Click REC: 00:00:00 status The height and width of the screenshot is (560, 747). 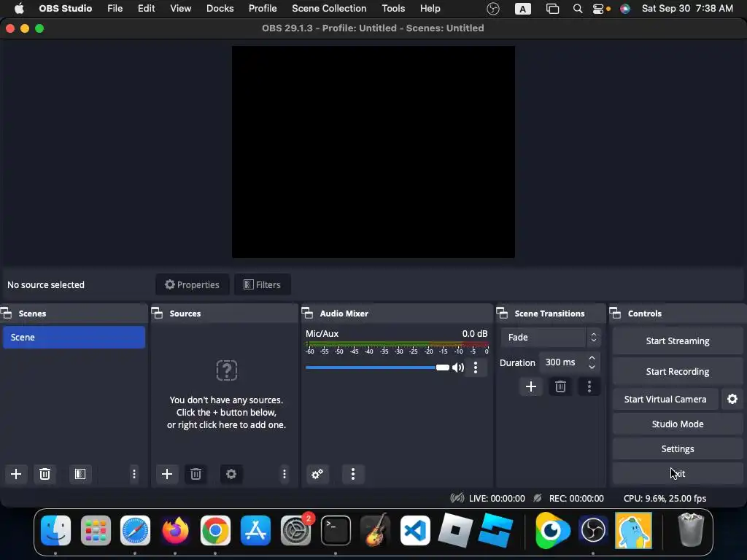click(x=576, y=498)
